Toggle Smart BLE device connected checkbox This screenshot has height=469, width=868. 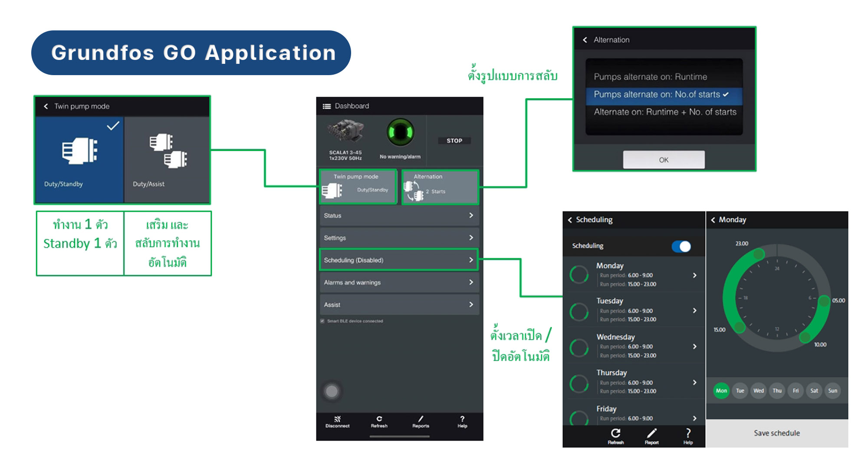(322, 321)
